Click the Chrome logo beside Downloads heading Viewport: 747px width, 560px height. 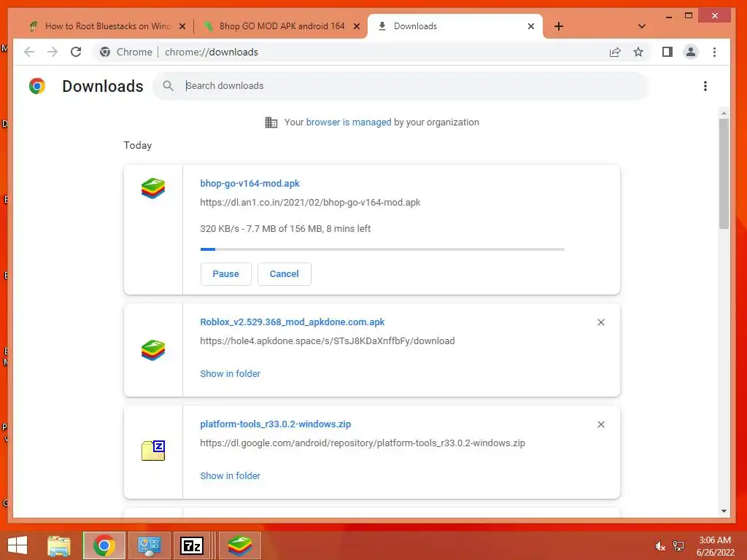click(x=37, y=86)
